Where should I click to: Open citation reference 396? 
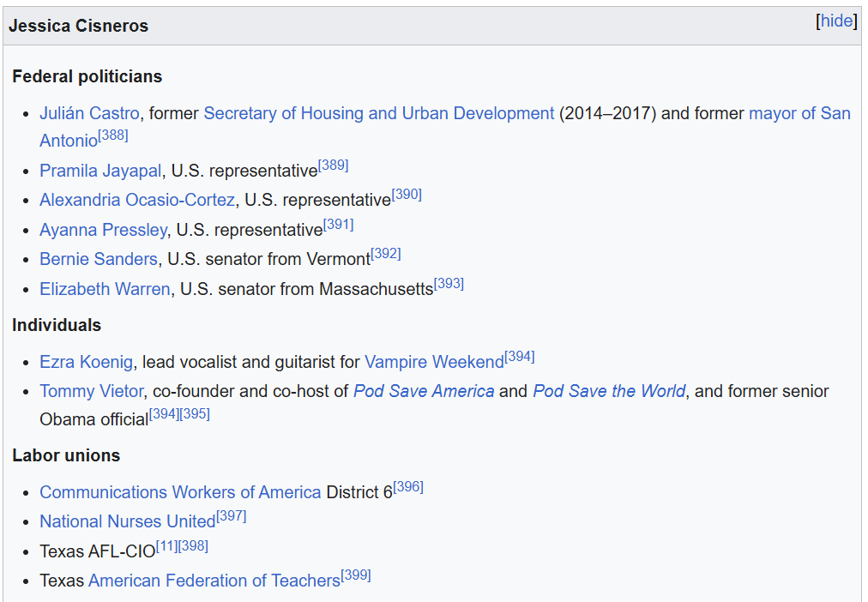(x=408, y=487)
